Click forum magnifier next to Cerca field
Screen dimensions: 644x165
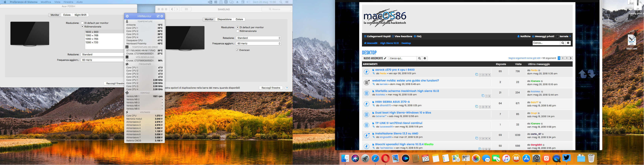tap(563, 43)
